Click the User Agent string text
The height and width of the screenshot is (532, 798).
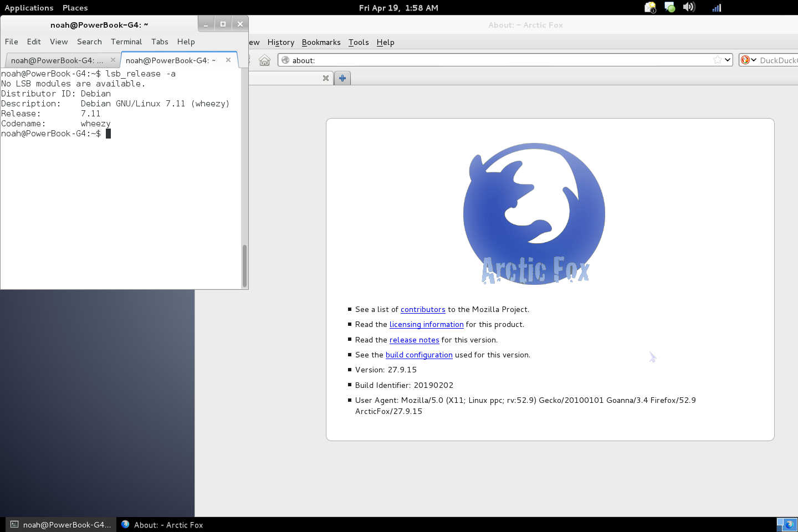pos(525,406)
